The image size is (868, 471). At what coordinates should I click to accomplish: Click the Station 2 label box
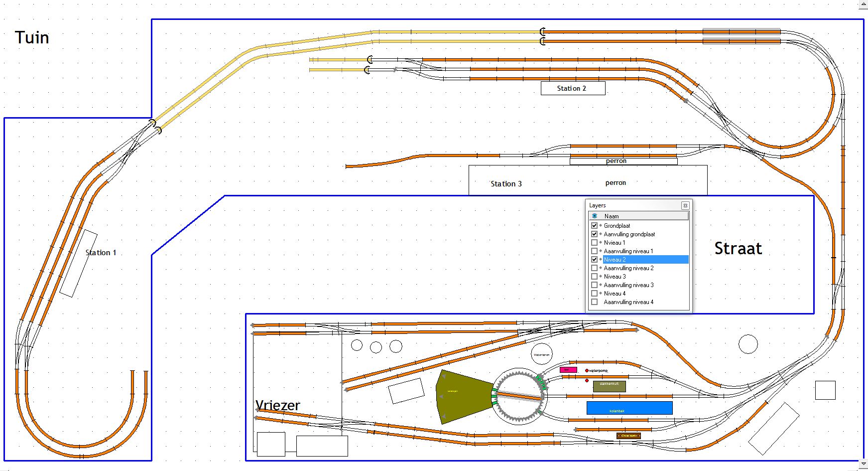point(573,88)
